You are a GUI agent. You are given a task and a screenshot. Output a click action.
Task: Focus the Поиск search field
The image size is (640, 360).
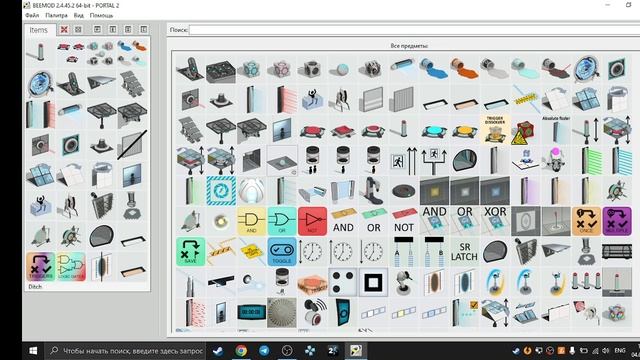[414, 30]
